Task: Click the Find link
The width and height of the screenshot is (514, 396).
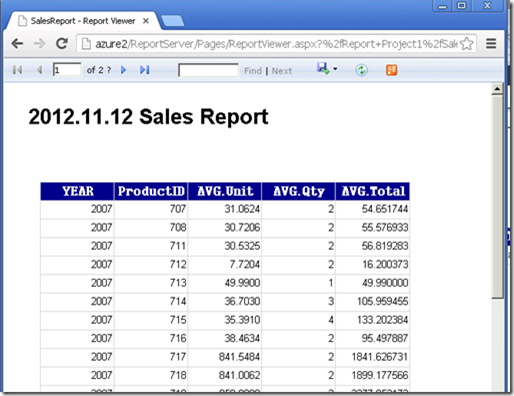Action: pyautogui.click(x=253, y=71)
